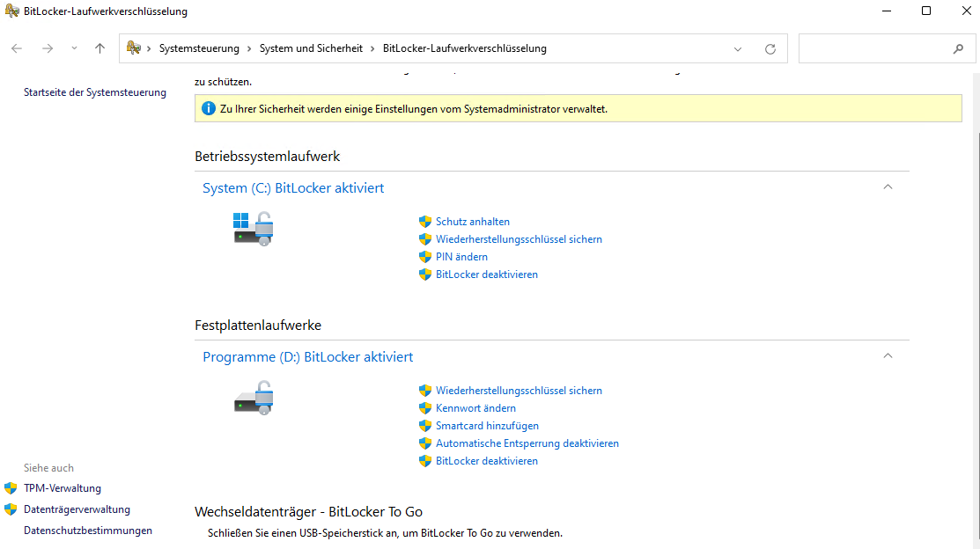Click the back navigation arrow

click(17, 48)
